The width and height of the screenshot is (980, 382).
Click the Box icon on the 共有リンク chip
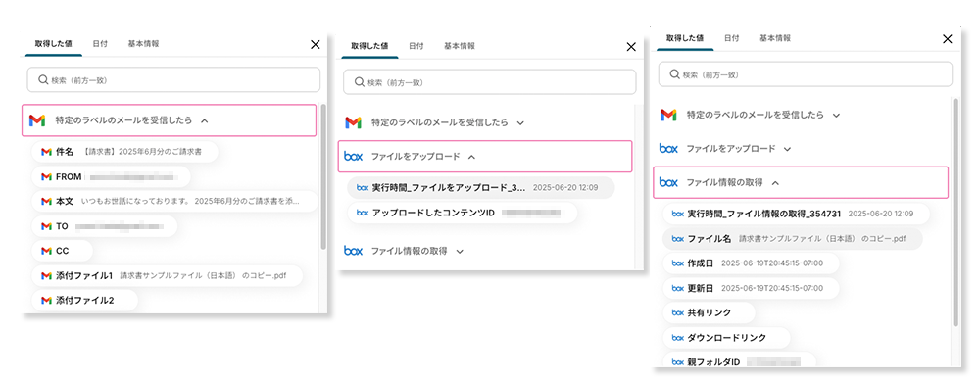[x=678, y=312]
